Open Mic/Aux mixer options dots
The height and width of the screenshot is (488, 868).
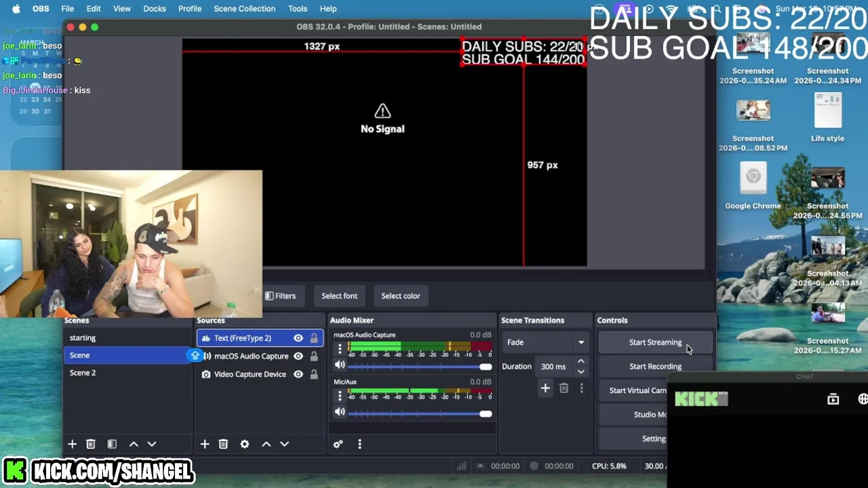pyautogui.click(x=340, y=396)
